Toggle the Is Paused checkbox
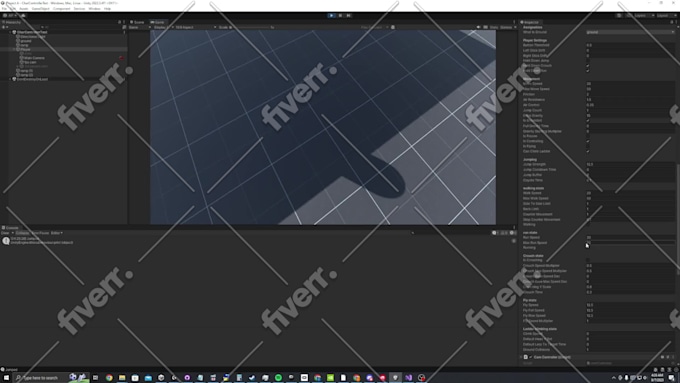 [x=588, y=136]
